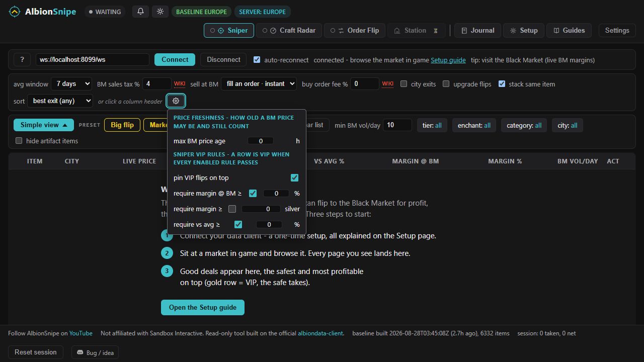Open the YouTube link in footer
This screenshot has height=362, width=644.
[81, 333]
